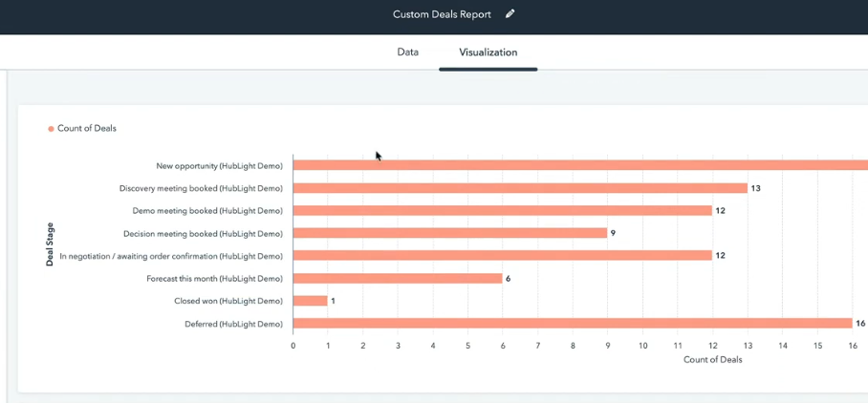Click the short Closed won bar

coord(310,301)
